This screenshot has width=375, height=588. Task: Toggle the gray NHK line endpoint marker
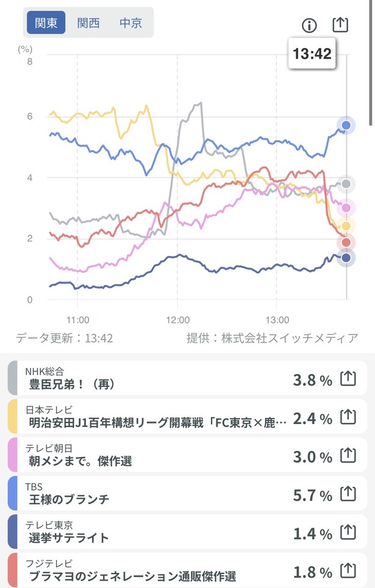[346, 185]
